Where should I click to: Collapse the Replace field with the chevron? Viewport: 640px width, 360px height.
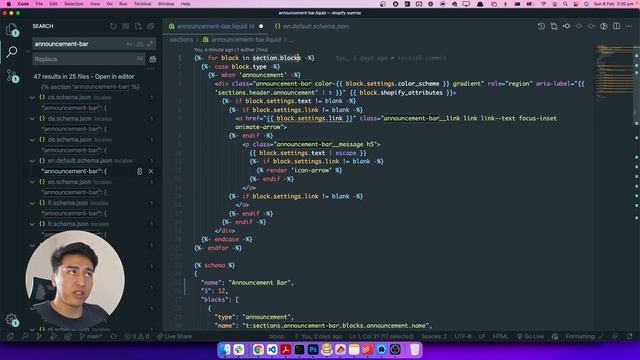(x=28, y=51)
